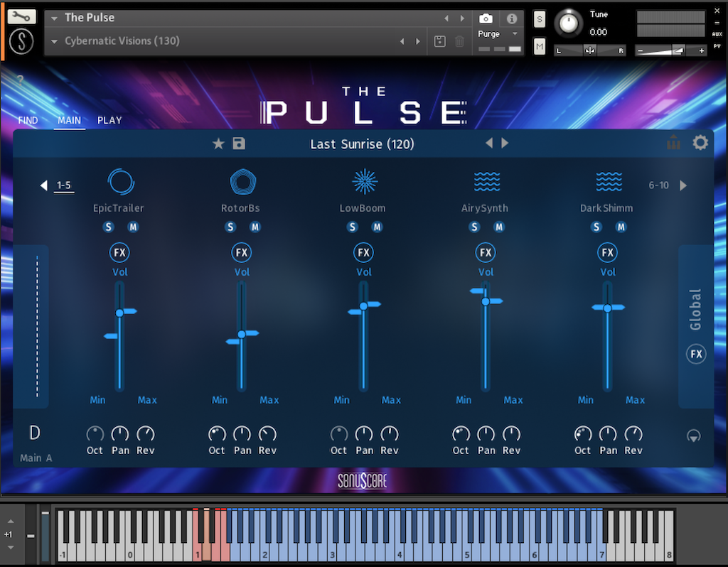
Task: Solo the EpicTrailer channel
Action: 108,227
